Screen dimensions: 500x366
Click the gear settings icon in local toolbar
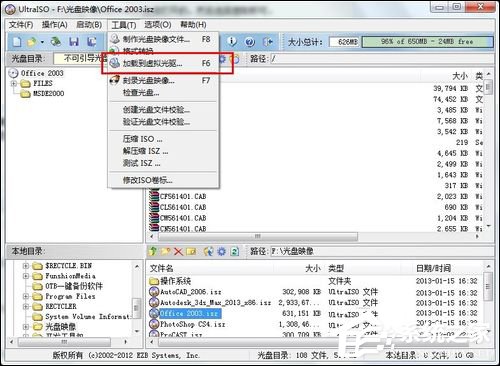pyautogui.click(x=222, y=251)
